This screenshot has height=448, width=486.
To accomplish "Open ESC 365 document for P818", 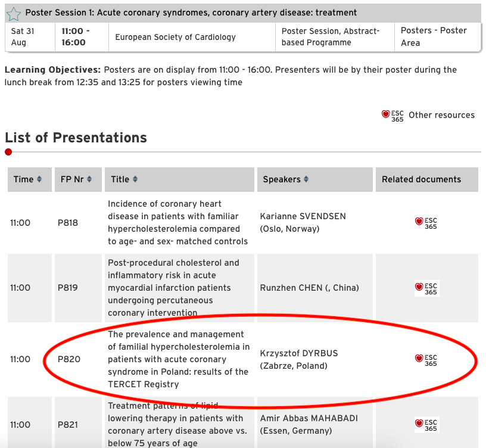I will click(426, 223).
